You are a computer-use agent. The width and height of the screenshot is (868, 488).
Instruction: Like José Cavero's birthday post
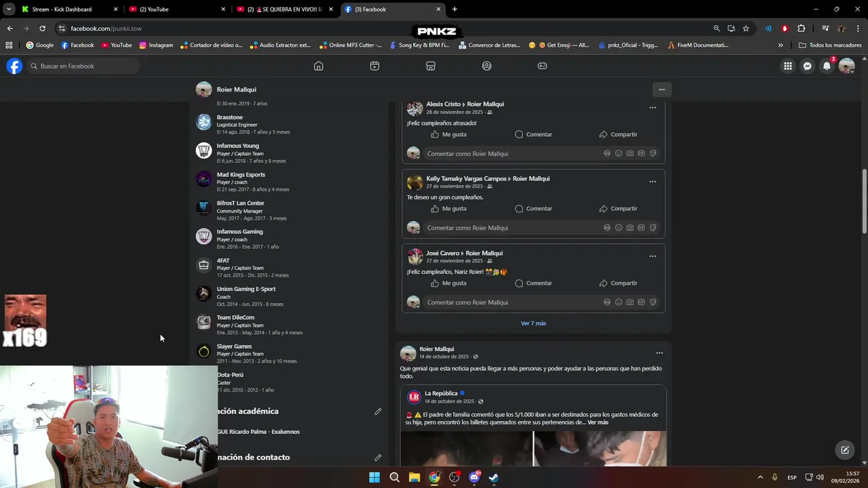tap(448, 283)
